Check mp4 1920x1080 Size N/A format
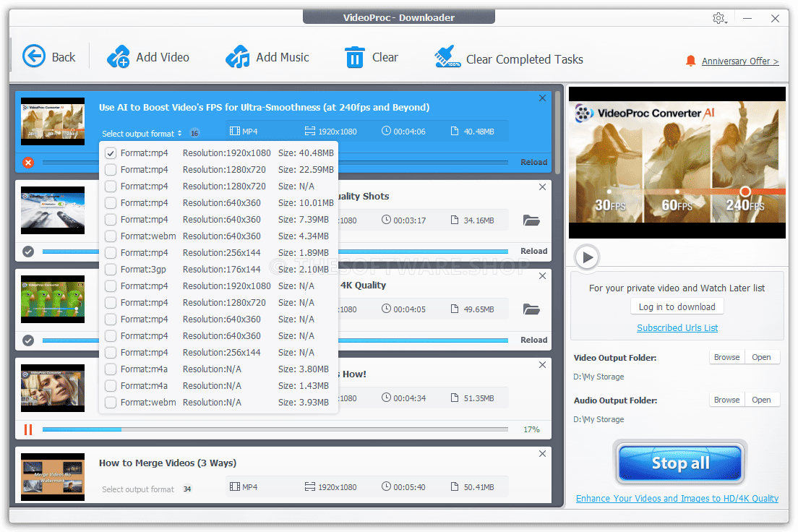Viewport: 798px width, 532px height. 111,286
